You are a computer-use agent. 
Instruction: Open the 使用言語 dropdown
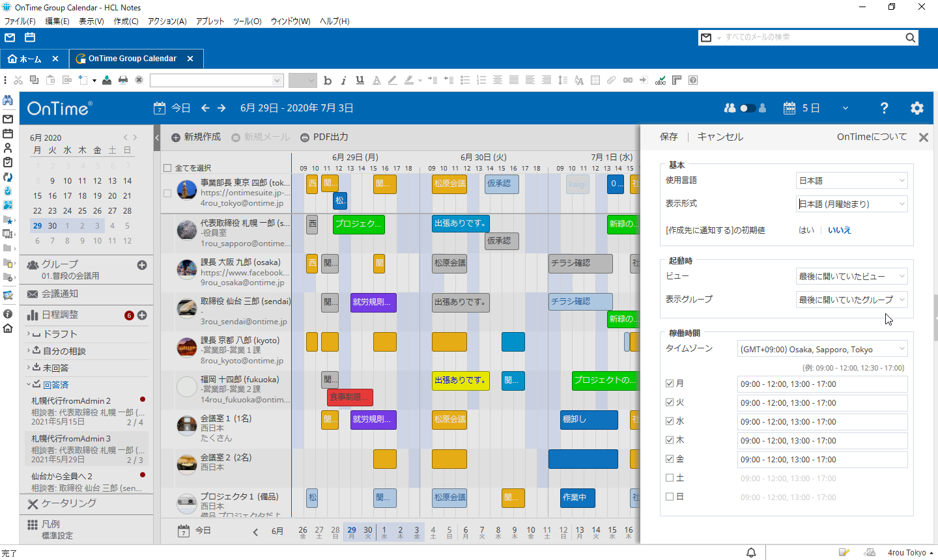852,180
